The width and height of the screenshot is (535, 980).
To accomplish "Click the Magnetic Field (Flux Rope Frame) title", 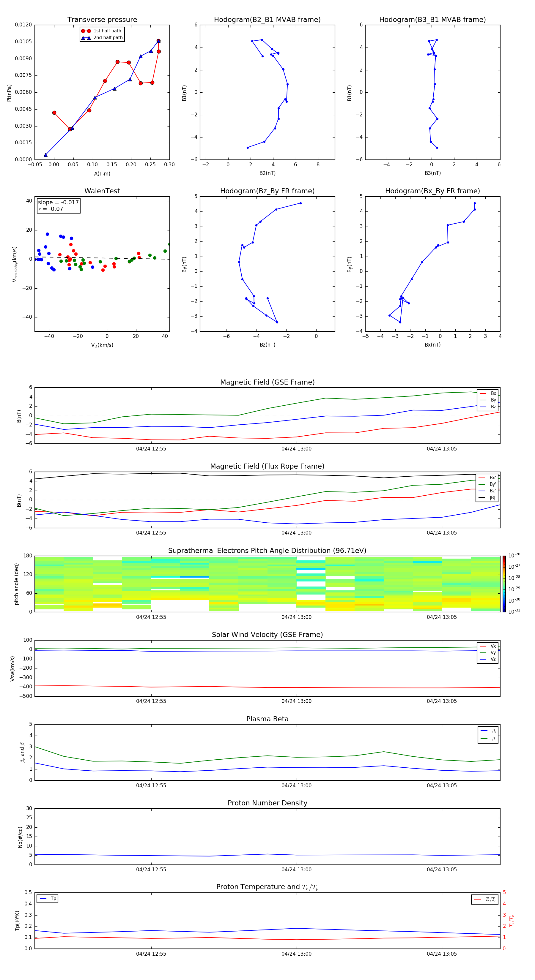I will [267, 467].
